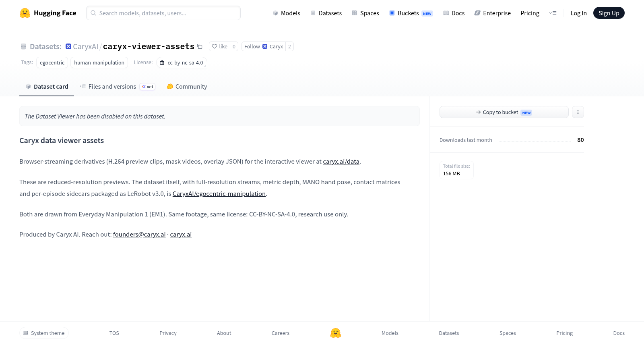The width and height of the screenshot is (644, 347).
Task: Open Buckets in the top navigation
Action: click(411, 13)
